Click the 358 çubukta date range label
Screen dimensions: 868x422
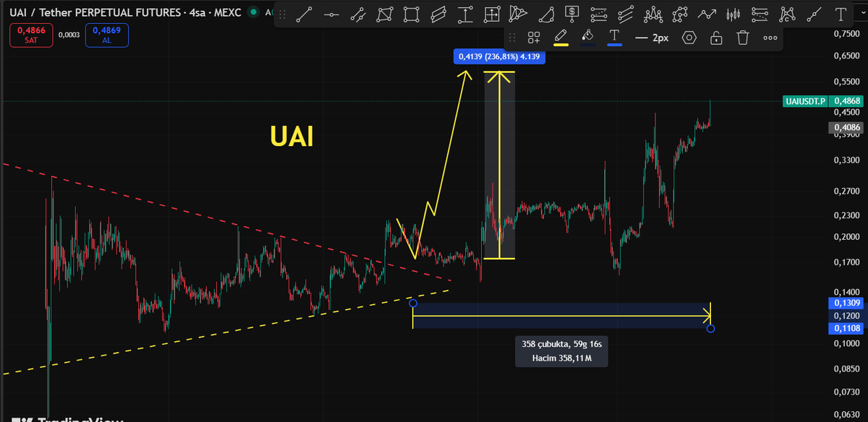[x=561, y=351]
